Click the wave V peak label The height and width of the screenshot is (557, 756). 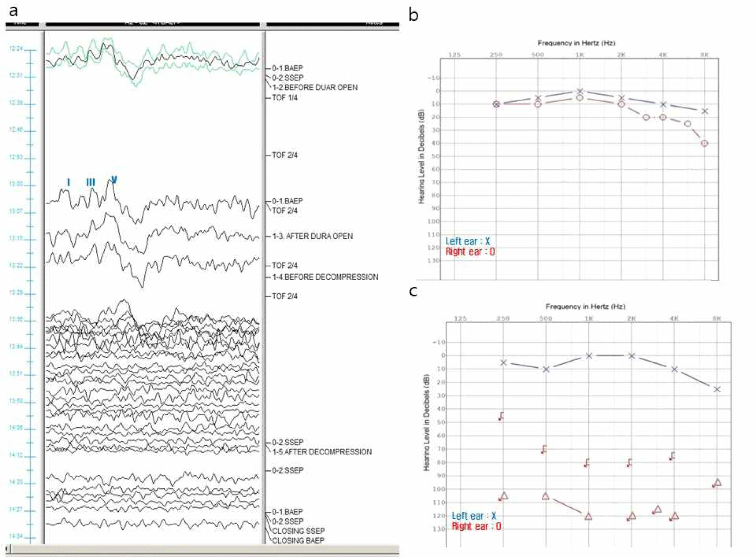pos(114,180)
